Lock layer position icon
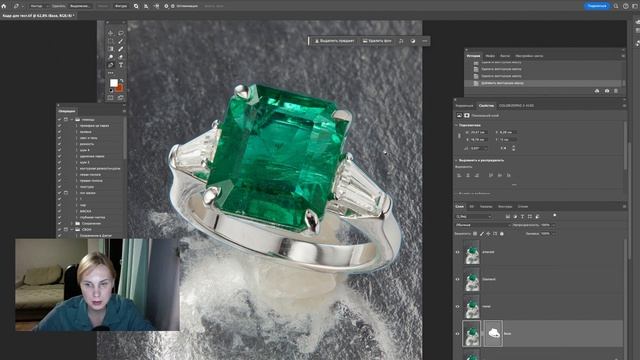 pos(488,234)
